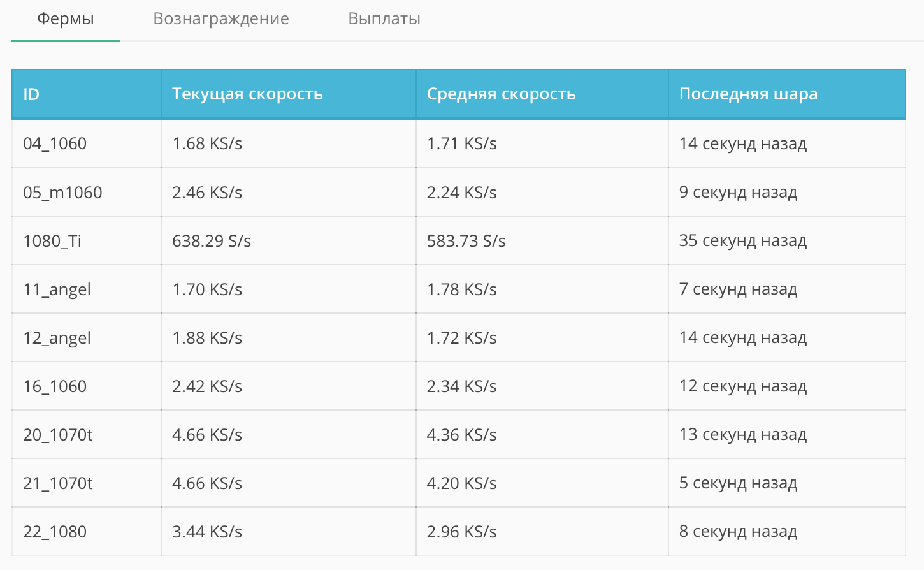Click average speed 4.36 KS/s cell
The image size is (924, 570).
tap(461, 435)
